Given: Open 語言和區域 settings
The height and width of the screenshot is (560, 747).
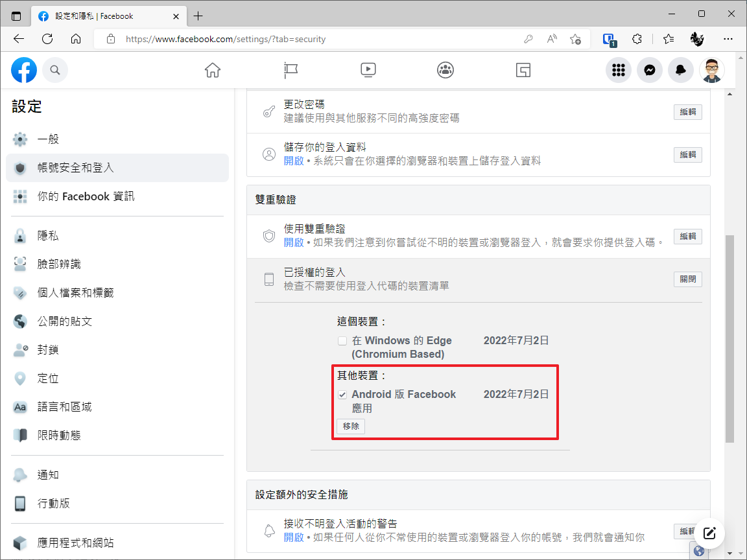Looking at the screenshot, I should 117,407.
